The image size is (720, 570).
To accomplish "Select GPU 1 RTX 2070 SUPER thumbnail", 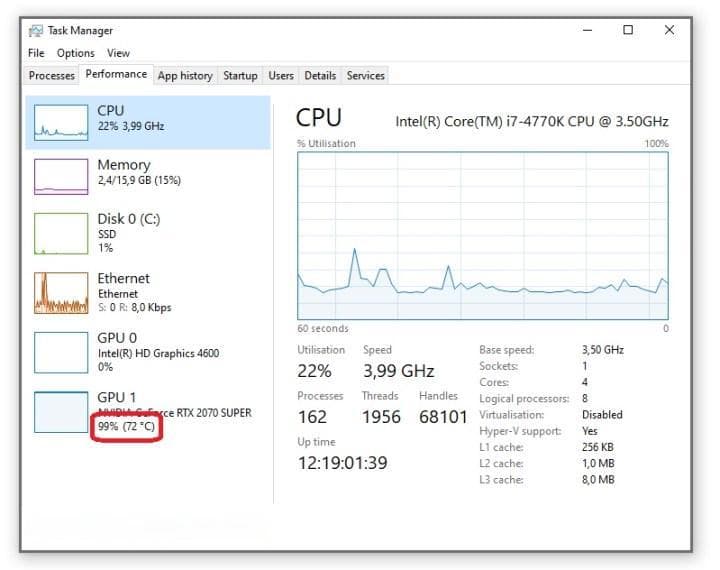I will point(61,412).
